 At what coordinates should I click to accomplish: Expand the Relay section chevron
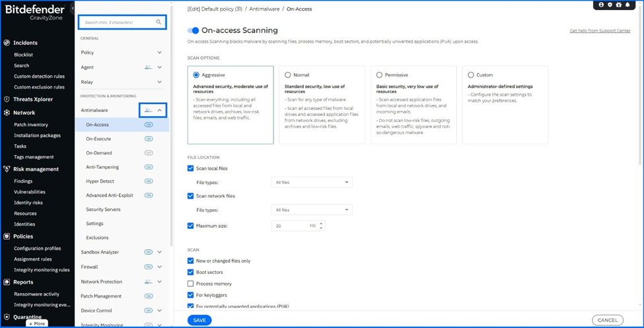(160, 82)
